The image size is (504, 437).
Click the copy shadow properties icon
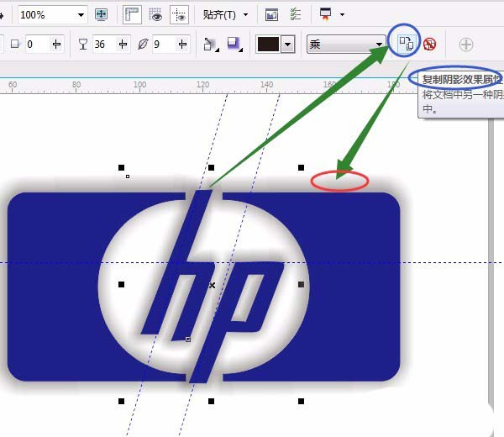tap(406, 43)
